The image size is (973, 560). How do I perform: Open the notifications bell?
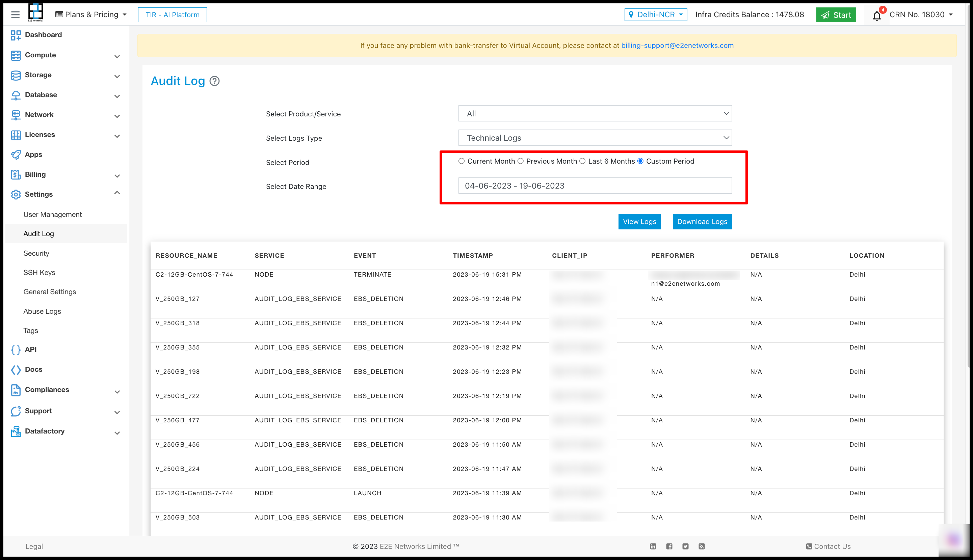[877, 16]
